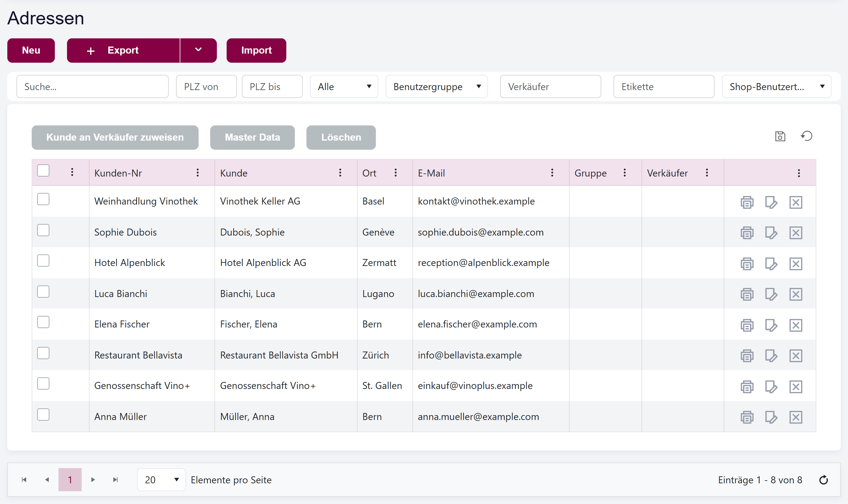Screen dimensions: 848x504
Task: Select the Luca Bianchi row checkbox
Action: (x=43, y=292)
